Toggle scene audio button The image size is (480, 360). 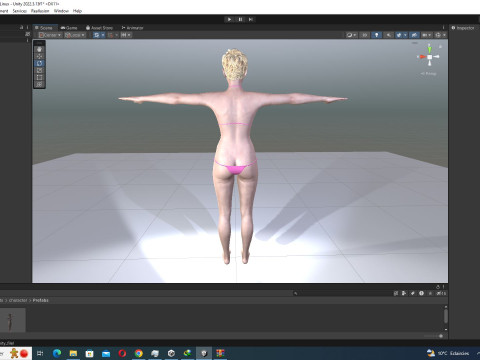(388, 35)
